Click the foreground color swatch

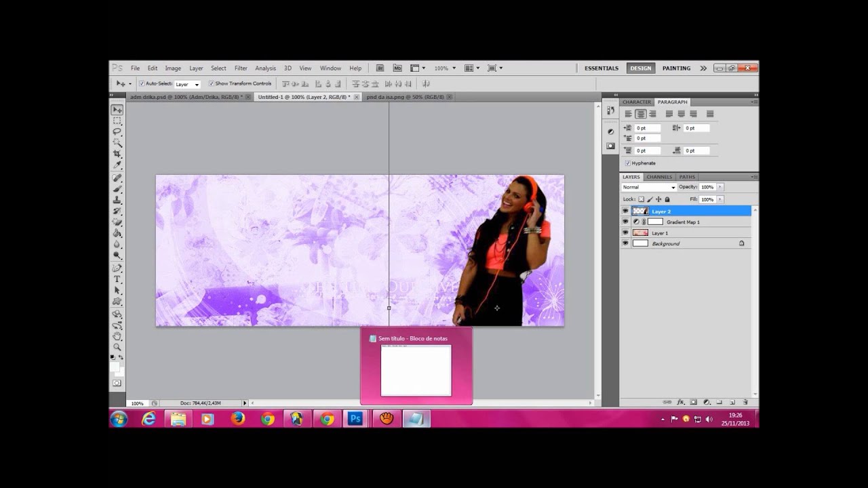point(115,366)
